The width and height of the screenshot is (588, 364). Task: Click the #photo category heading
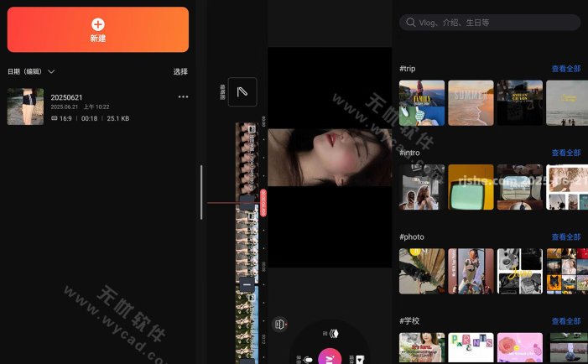point(412,237)
